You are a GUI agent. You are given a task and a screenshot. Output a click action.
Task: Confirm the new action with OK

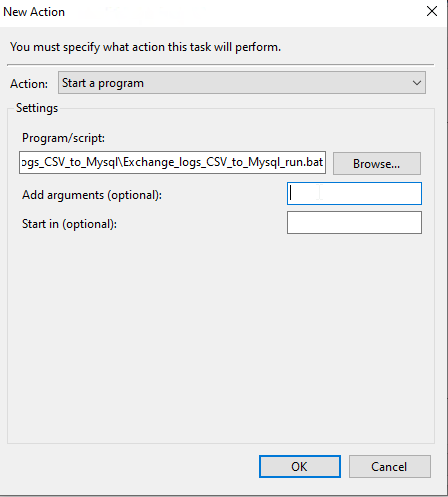point(300,466)
